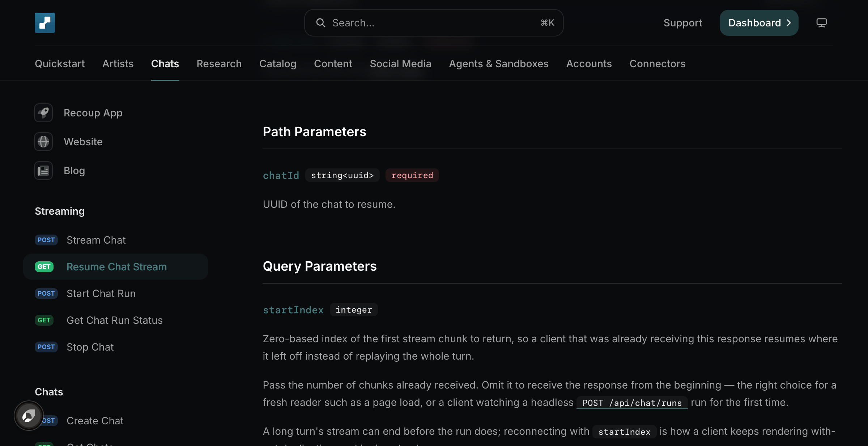
Task: Switch to the Artists tab
Action: [x=118, y=64]
